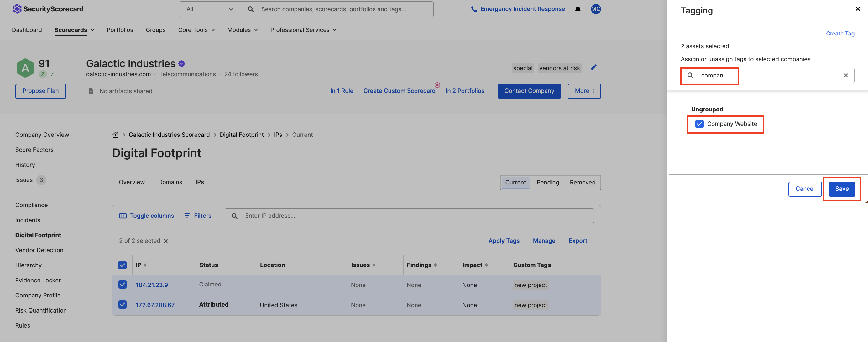The width and height of the screenshot is (868, 342).
Task: Uncheck the row for 172.67.208.67
Action: [x=122, y=305]
